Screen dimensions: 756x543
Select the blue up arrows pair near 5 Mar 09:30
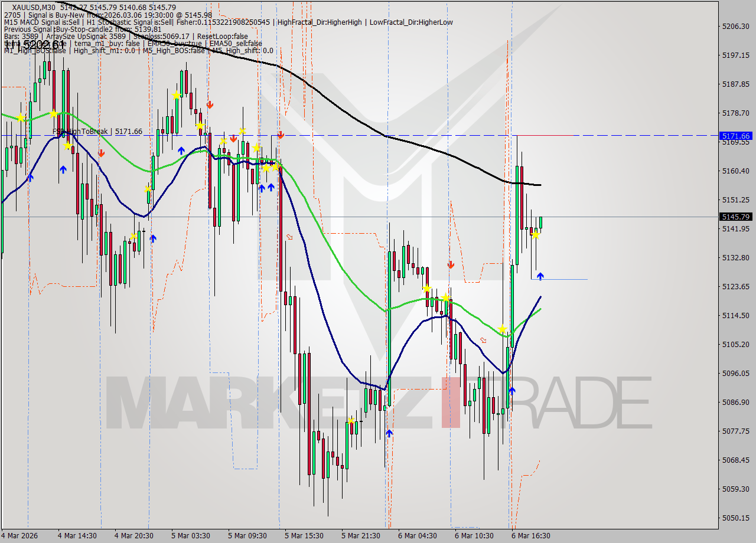(x=266, y=187)
